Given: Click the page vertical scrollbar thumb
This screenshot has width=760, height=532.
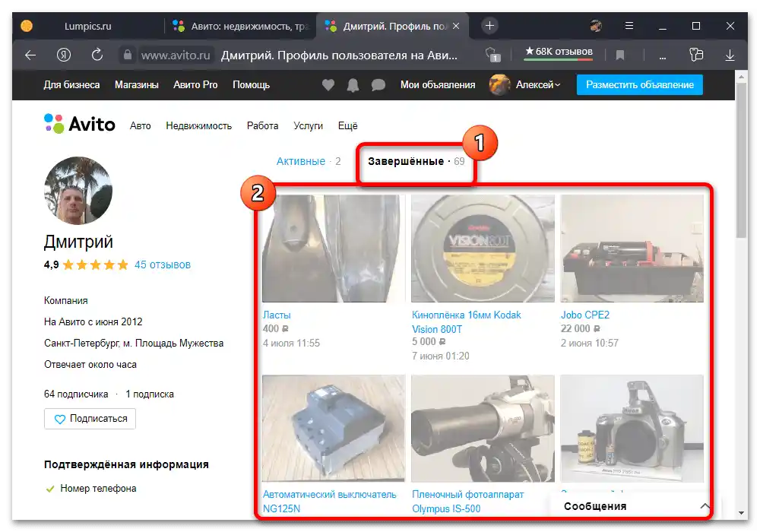Looking at the screenshot, I should click(x=741, y=160).
